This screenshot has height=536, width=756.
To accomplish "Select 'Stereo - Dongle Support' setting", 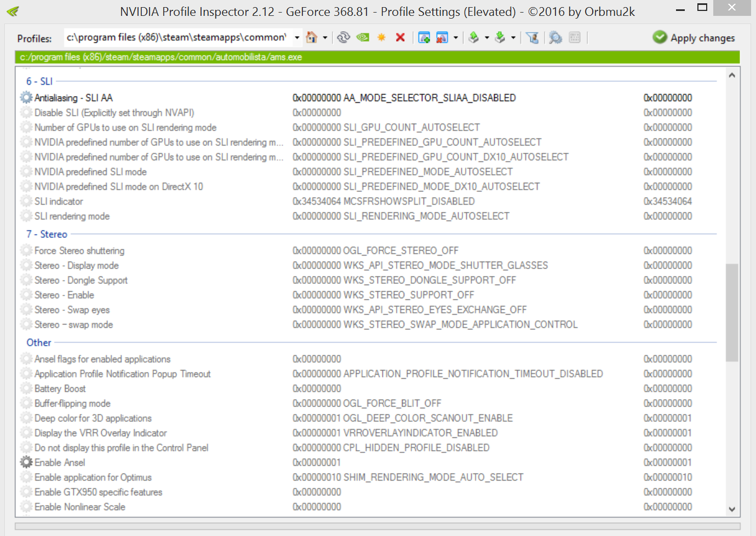I will click(81, 280).
